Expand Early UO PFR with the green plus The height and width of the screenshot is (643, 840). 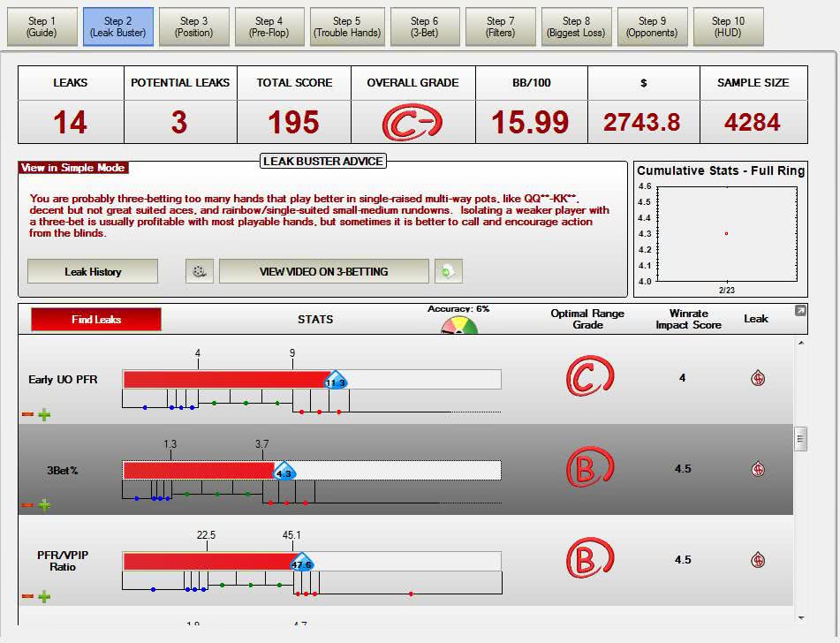pos(44,414)
